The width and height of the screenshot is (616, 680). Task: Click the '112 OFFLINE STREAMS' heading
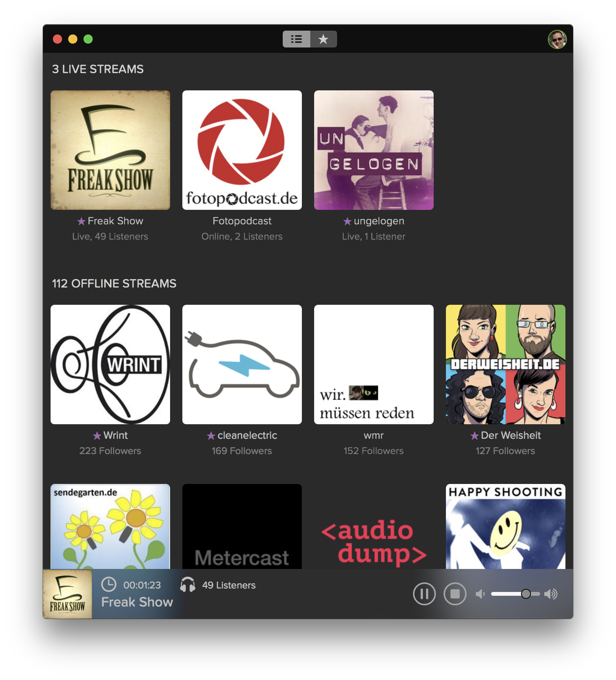pos(114,284)
